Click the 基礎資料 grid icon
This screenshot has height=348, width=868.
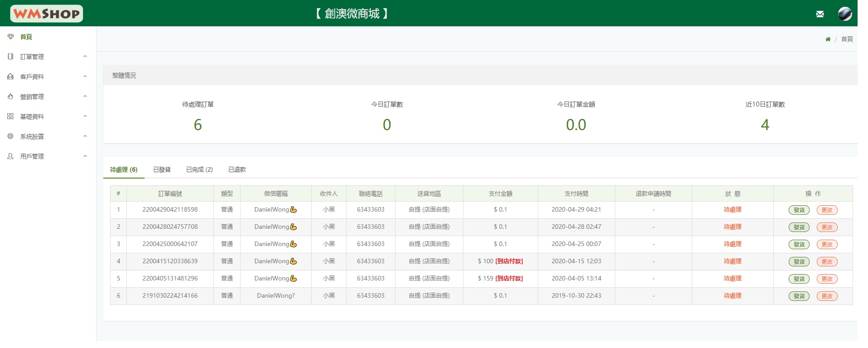click(10, 116)
